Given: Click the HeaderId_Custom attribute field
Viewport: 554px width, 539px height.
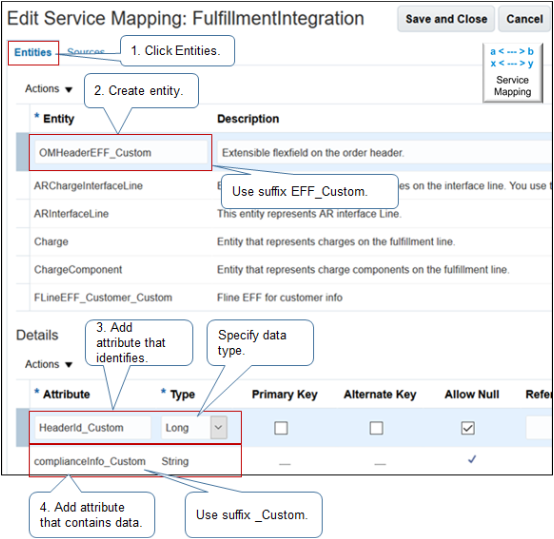Looking at the screenshot, I should click(x=93, y=428).
